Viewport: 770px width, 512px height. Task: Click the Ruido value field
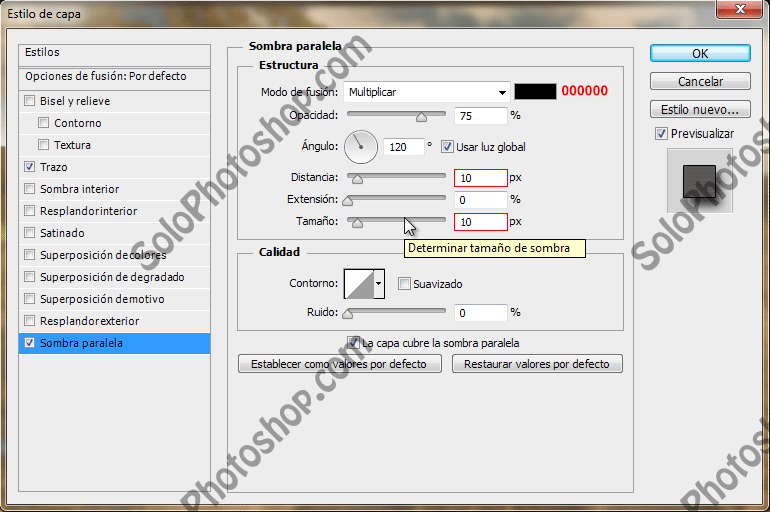point(480,313)
